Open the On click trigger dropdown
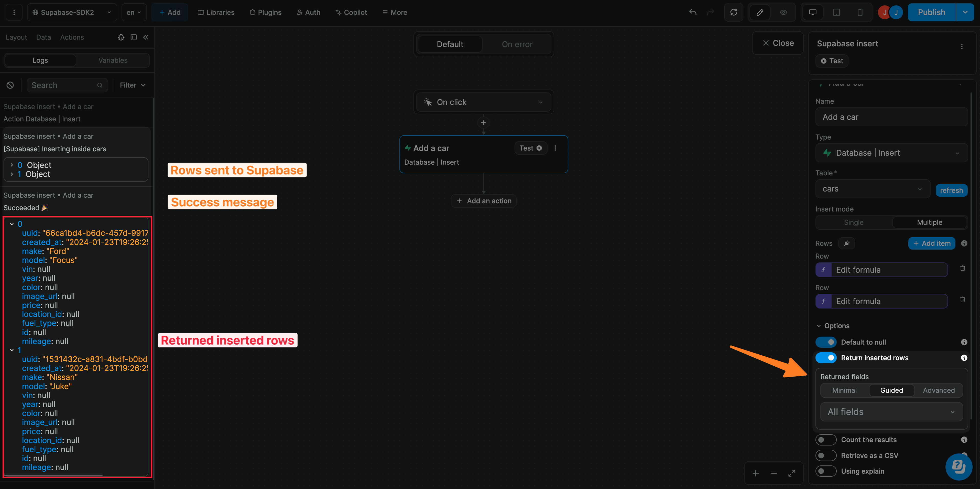The height and width of the screenshot is (489, 980). click(484, 102)
